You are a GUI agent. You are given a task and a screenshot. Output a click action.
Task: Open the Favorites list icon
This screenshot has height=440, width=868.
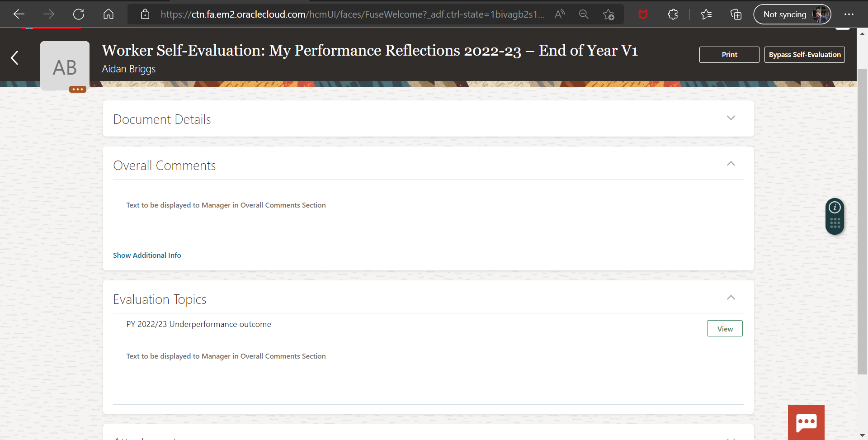tap(706, 14)
